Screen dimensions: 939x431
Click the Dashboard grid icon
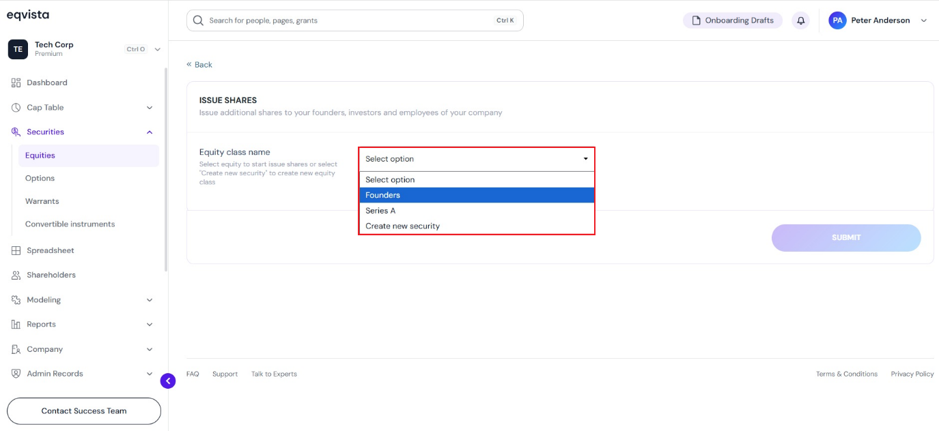pyautogui.click(x=16, y=83)
